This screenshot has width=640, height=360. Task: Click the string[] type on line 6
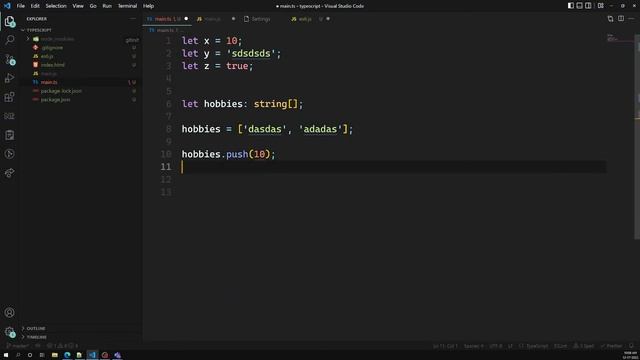276,104
